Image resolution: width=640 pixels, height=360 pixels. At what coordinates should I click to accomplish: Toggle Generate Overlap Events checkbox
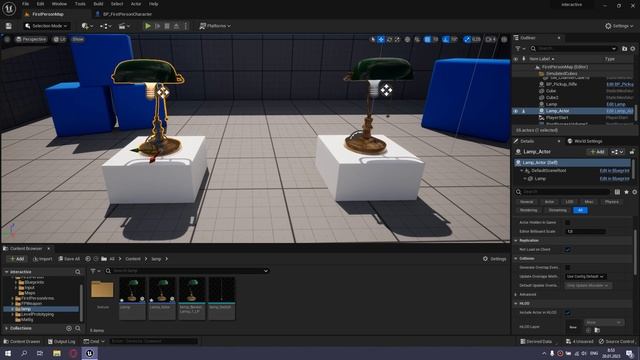[567, 267]
